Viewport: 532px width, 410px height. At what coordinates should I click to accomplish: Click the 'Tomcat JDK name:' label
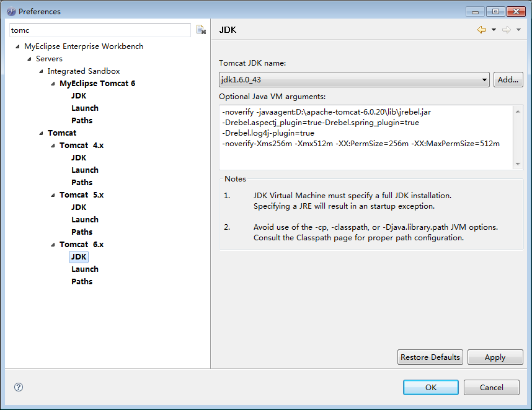click(252, 63)
